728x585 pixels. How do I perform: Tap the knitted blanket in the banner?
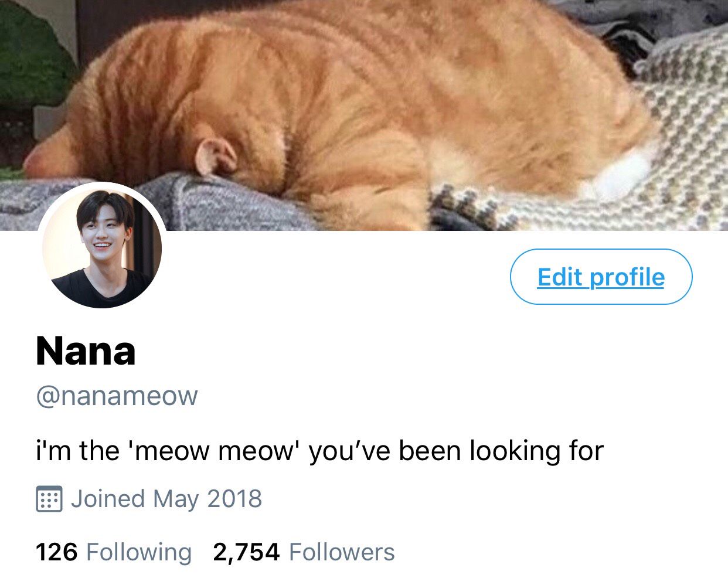point(674,135)
